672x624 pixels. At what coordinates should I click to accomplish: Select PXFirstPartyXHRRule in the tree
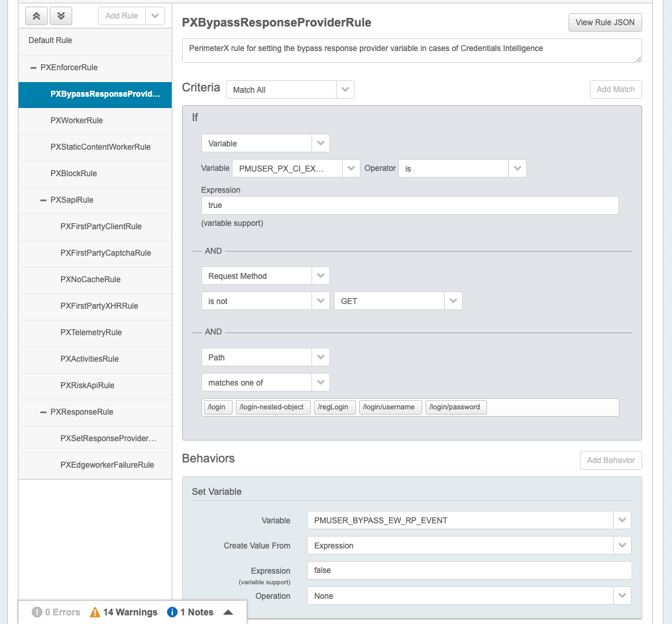95,306
